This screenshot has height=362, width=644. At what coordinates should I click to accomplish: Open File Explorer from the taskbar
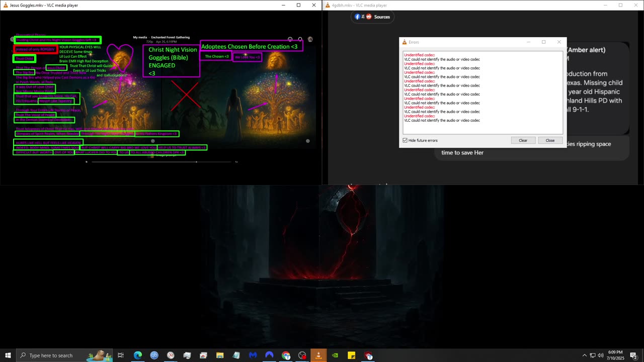pyautogui.click(x=220, y=355)
